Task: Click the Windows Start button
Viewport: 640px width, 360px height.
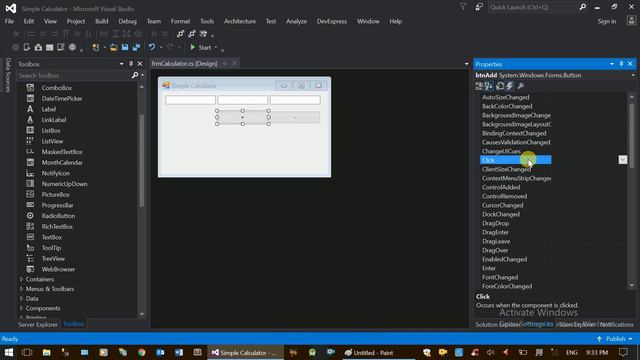Action: pos(9,353)
